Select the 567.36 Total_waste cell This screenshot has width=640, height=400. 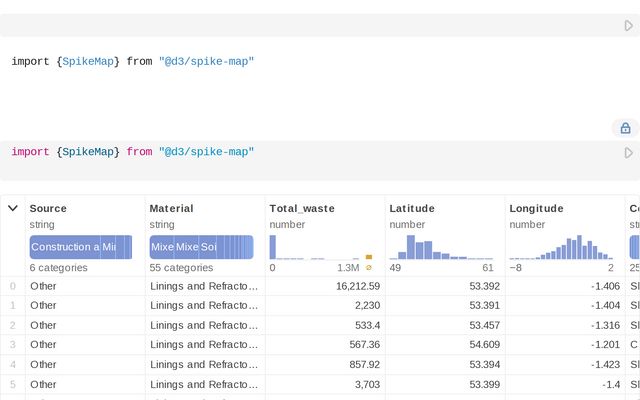tap(325, 344)
